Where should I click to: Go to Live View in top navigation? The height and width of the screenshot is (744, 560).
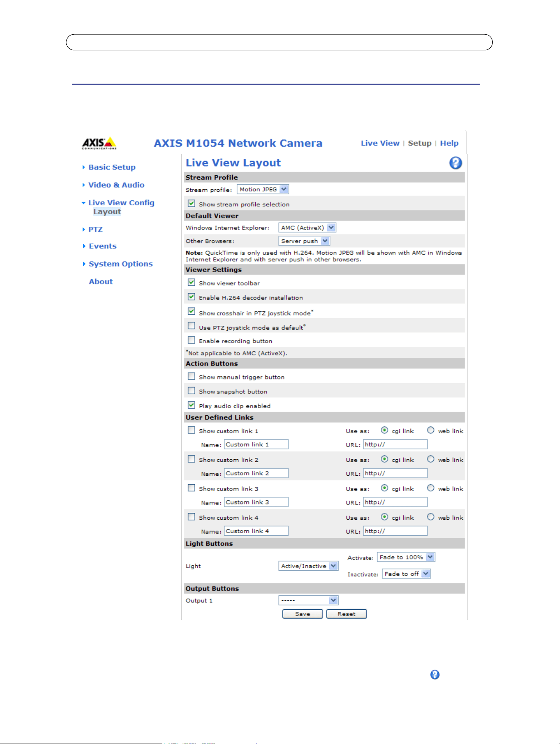coord(380,143)
